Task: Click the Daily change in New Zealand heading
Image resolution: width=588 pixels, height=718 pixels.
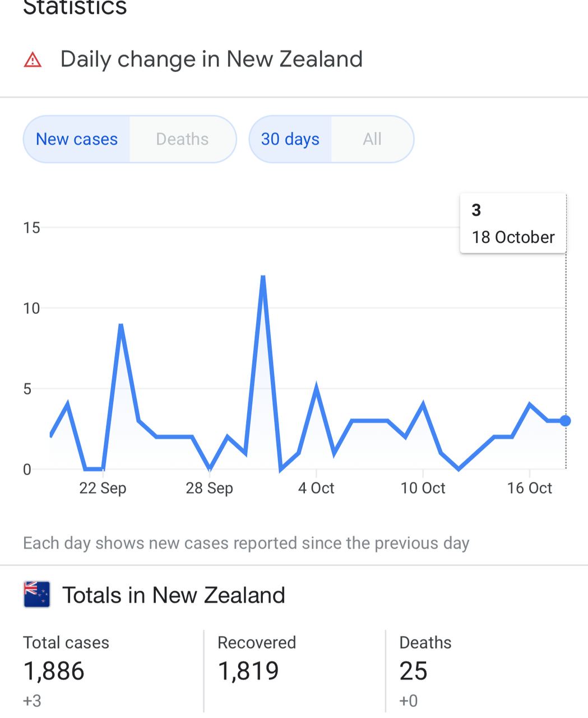Action: click(x=211, y=59)
